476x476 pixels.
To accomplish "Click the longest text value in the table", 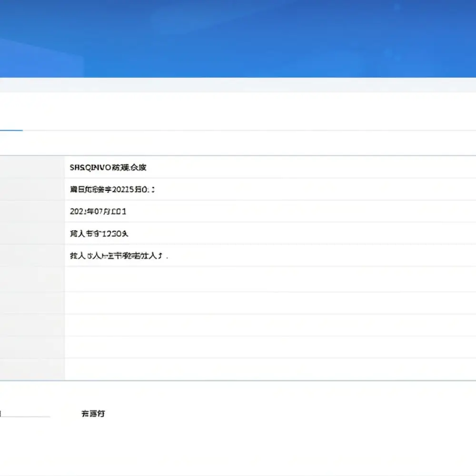I will (119, 256).
